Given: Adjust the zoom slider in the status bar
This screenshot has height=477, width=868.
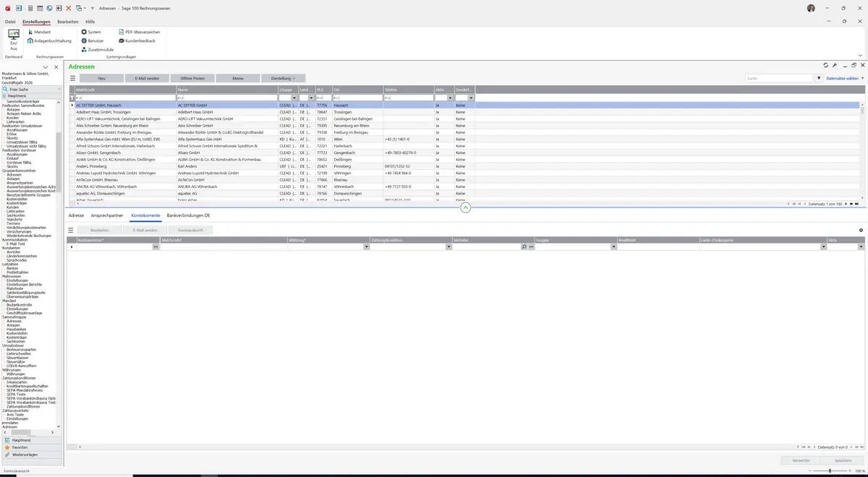Looking at the screenshot, I should 830,471.
